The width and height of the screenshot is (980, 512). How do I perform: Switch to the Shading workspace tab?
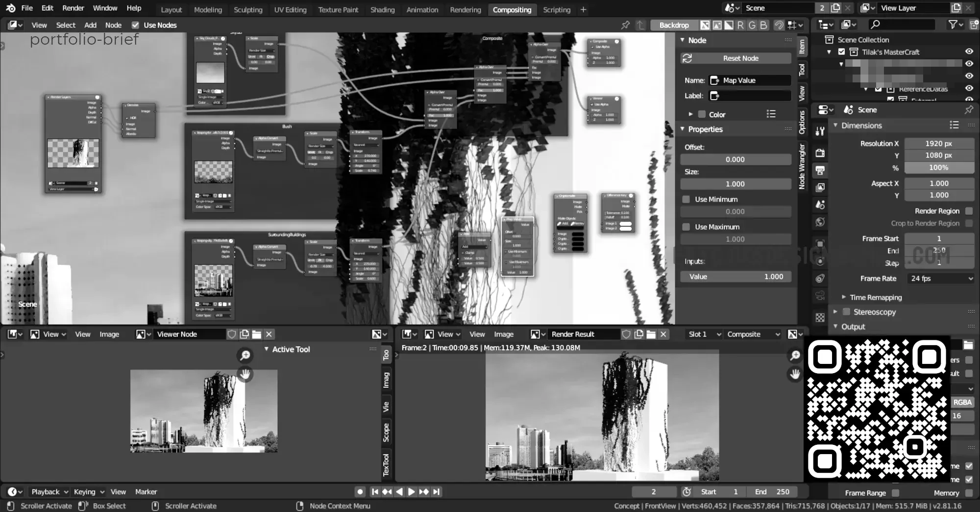382,10
